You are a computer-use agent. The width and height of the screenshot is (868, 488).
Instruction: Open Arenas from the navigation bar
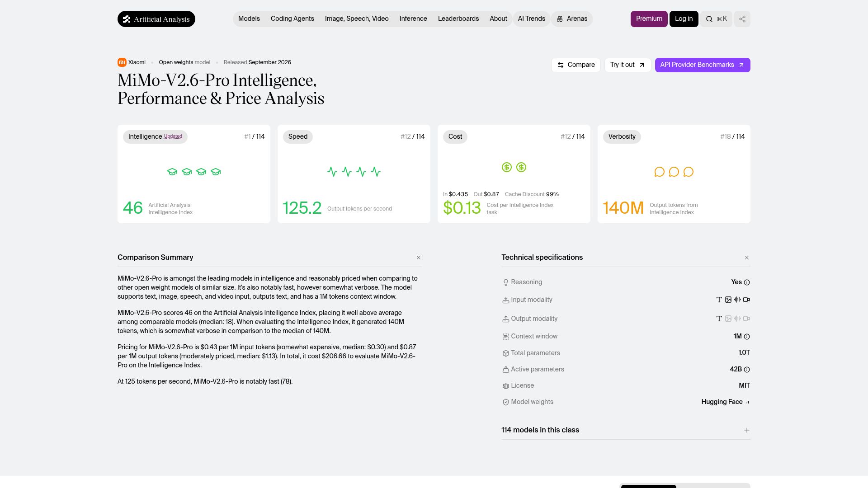(x=572, y=19)
